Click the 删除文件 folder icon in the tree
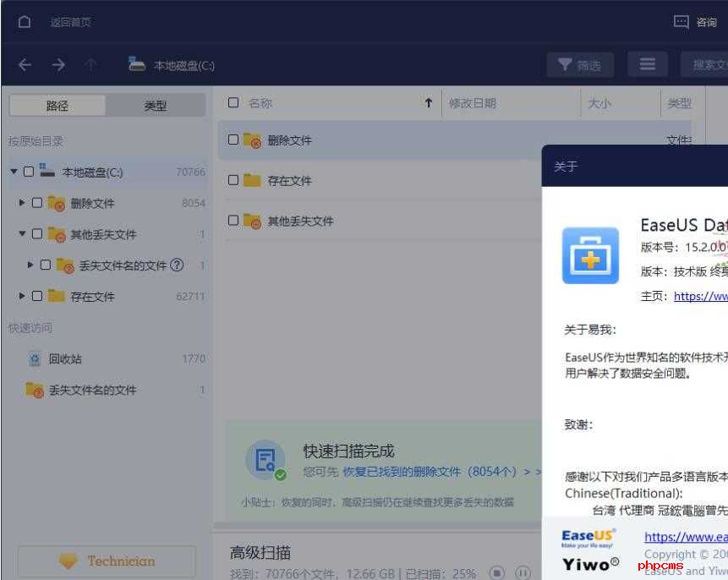Screen dimensions: 728x580 click(56, 204)
